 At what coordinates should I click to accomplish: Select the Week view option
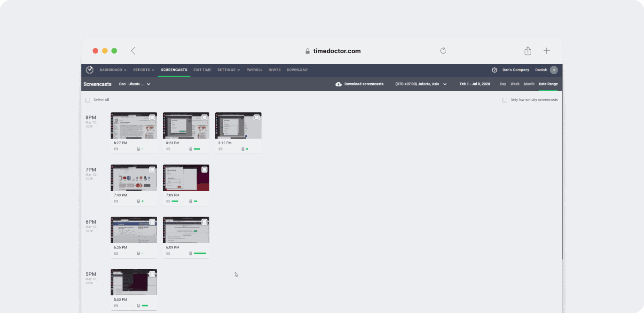515,84
